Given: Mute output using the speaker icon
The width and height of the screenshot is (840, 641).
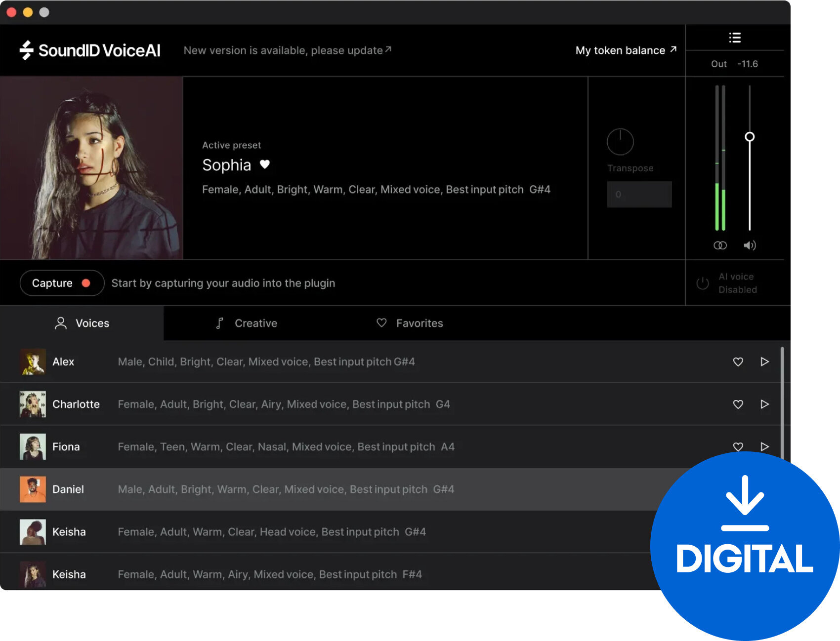Looking at the screenshot, I should [750, 245].
